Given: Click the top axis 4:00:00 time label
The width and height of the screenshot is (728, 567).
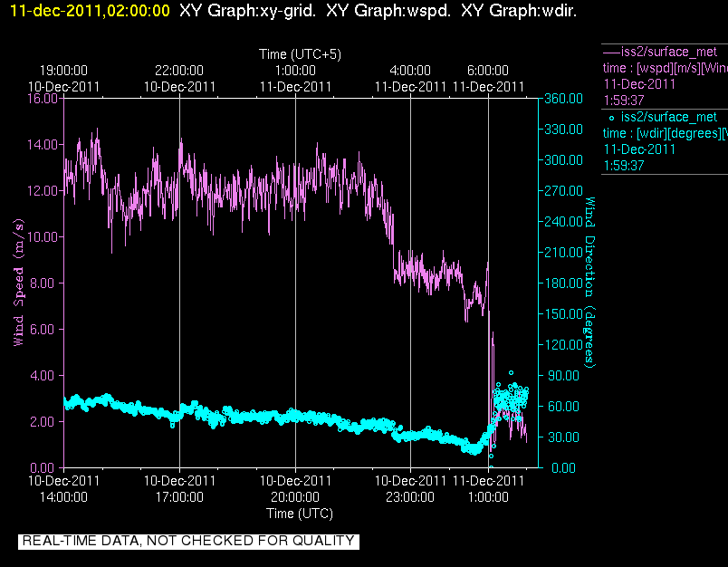Looking at the screenshot, I should [410, 71].
